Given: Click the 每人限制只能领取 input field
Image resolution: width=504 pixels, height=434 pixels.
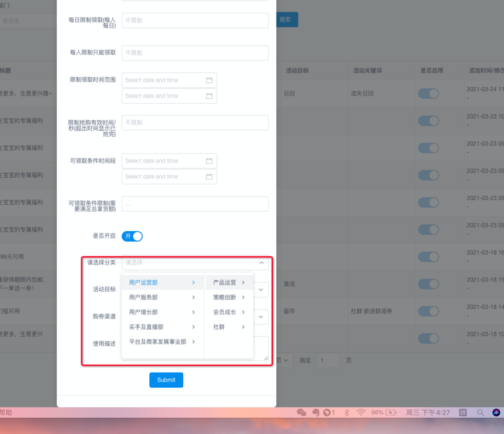Looking at the screenshot, I should (195, 53).
